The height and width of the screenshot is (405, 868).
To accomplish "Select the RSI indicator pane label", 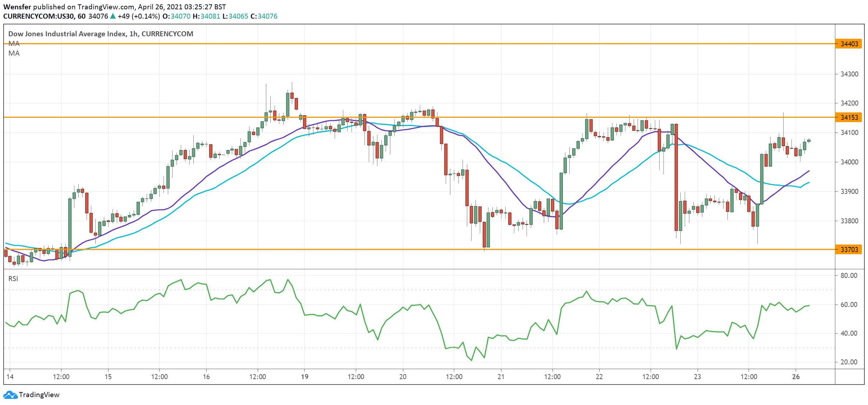I will point(13,279).
